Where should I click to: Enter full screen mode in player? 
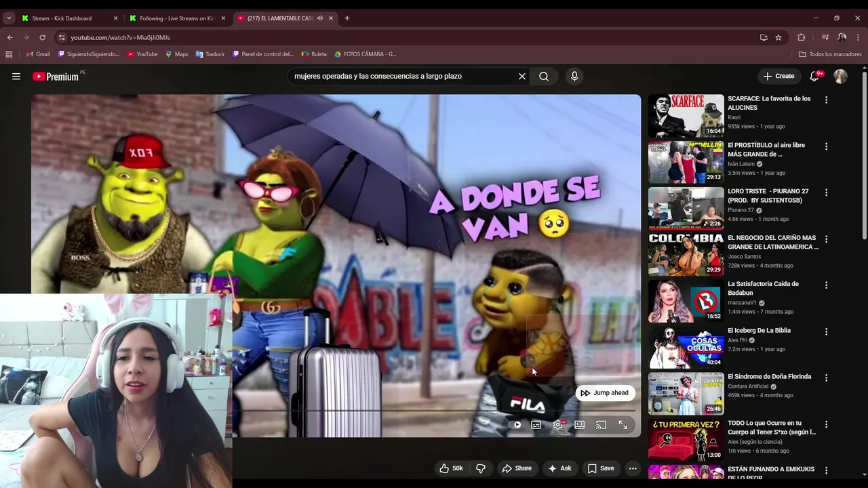(x=623, y=425)
